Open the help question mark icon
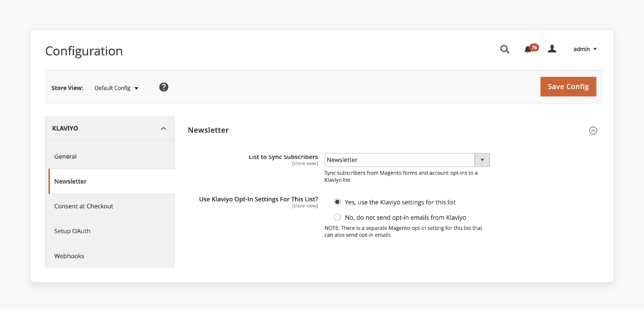The image size is (644, 310). tap(164, 87)
